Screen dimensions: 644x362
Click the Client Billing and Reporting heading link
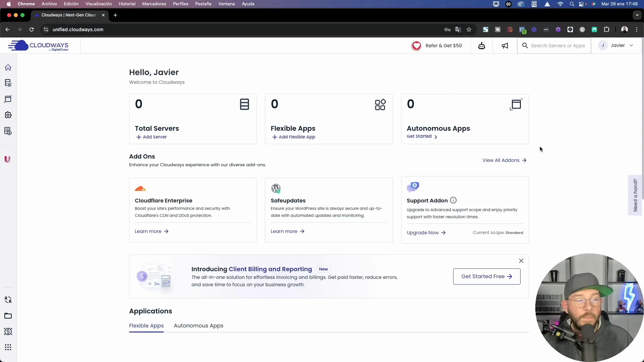270,269
